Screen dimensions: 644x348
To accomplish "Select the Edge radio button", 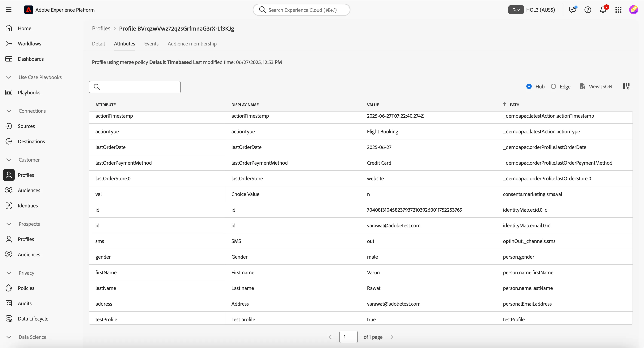I will pos(553,87).
